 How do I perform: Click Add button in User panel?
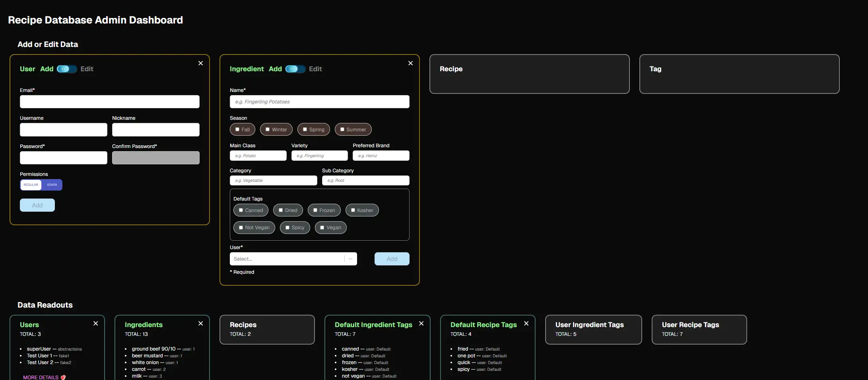pos(37,205)
